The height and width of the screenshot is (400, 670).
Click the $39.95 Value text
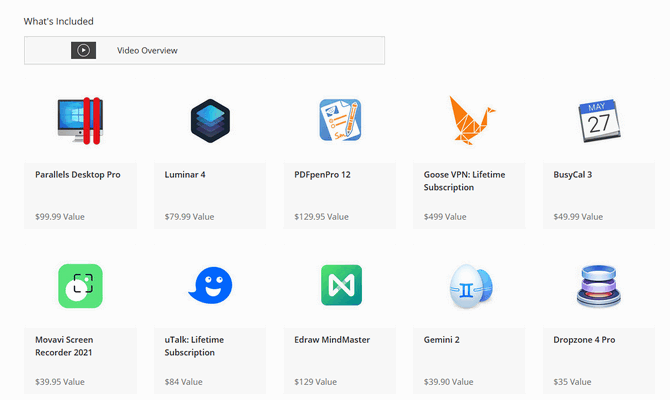click(60, 382)
